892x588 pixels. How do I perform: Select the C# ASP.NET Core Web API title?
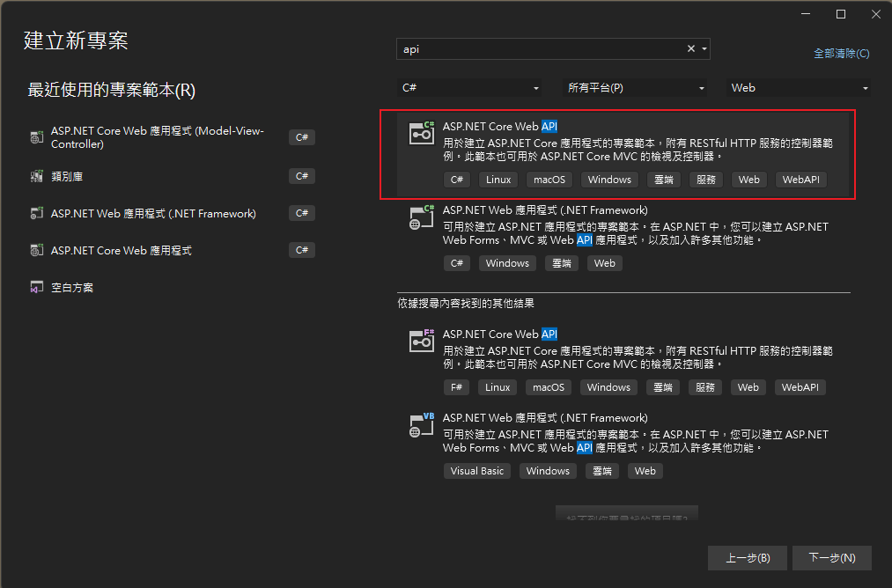pos(500,126)
